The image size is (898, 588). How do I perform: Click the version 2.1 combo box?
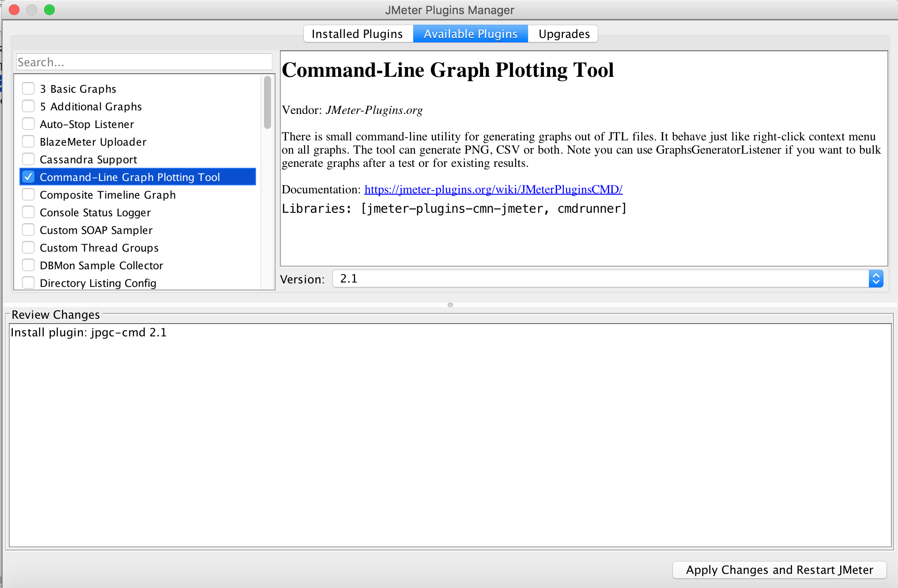(600, 279)
